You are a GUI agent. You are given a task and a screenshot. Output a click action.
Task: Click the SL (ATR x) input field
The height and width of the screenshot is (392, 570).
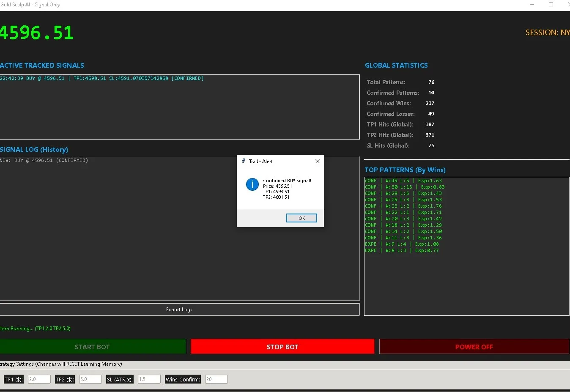[149, 379]
